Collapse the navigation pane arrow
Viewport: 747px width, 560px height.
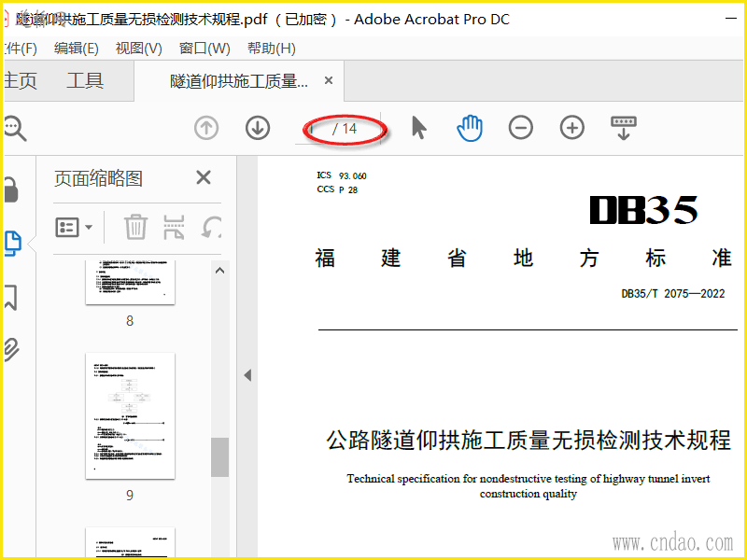247,375
